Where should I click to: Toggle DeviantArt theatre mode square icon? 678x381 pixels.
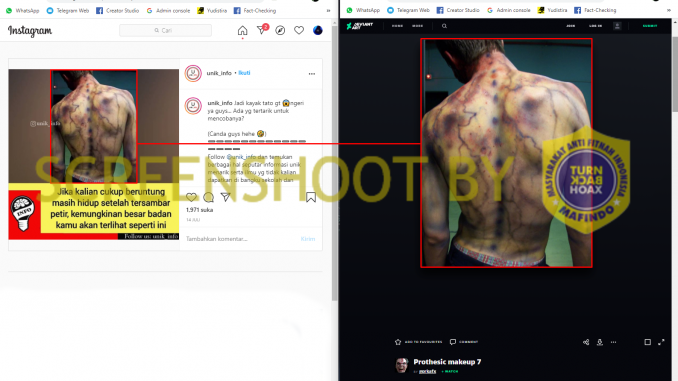pos(647,342)
